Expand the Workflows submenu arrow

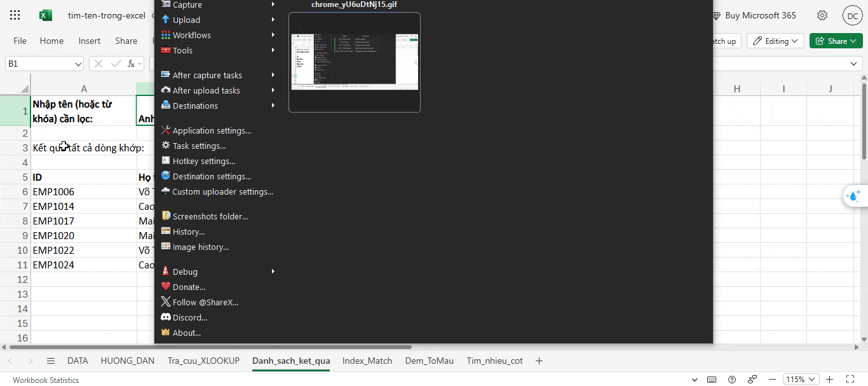273,35
